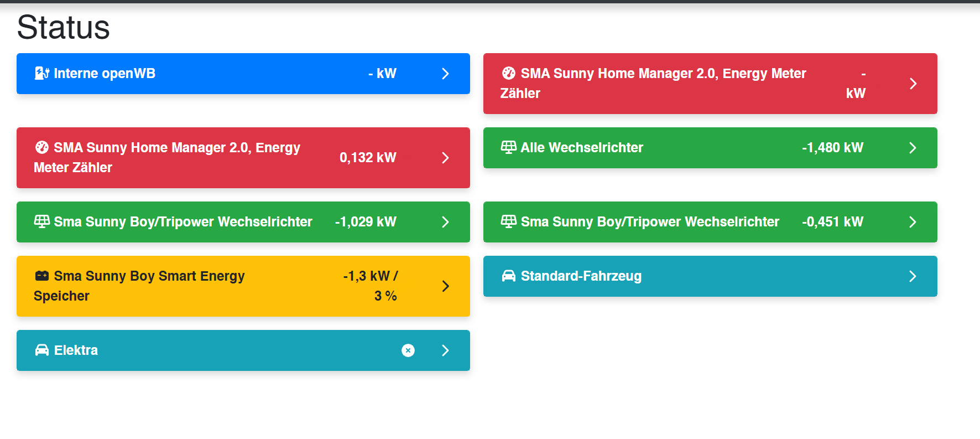Expand the red meter card showing 0,132 kW
The image size is (980, 439).
(445, 158)
